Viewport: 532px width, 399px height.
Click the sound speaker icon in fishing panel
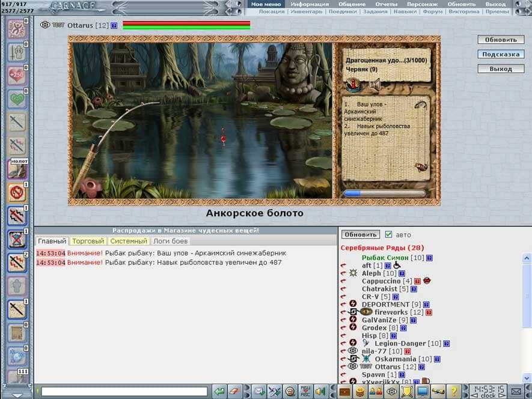(x=375, y=87)
